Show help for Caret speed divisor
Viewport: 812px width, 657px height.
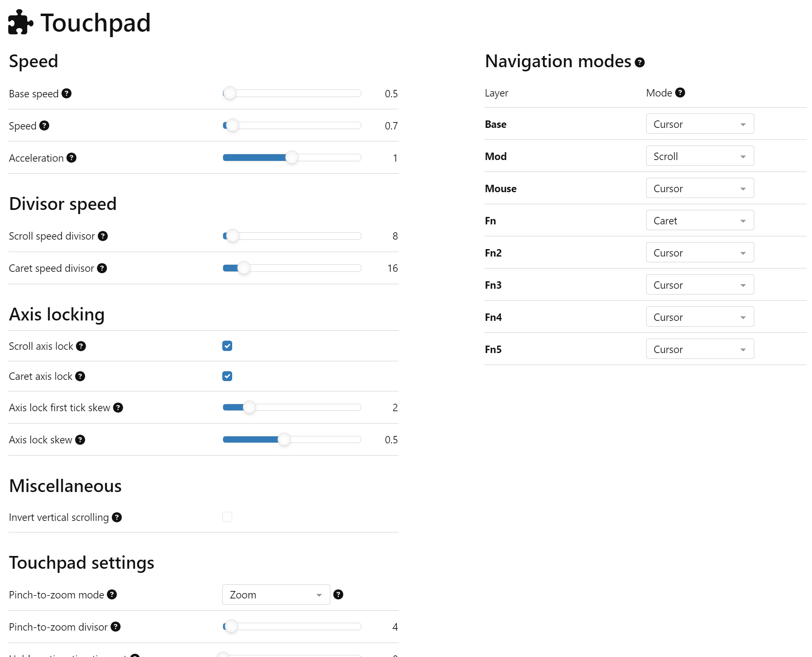coord(102,268)
